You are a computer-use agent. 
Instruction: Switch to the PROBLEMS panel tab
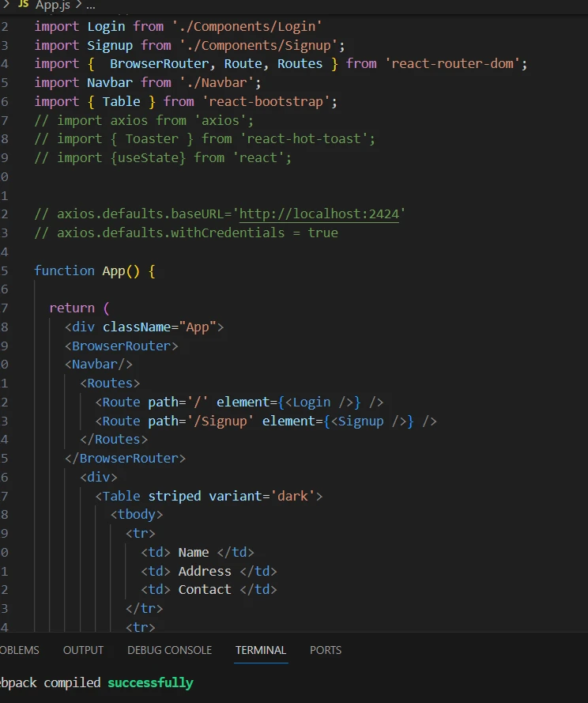click(x=17, y=650)
